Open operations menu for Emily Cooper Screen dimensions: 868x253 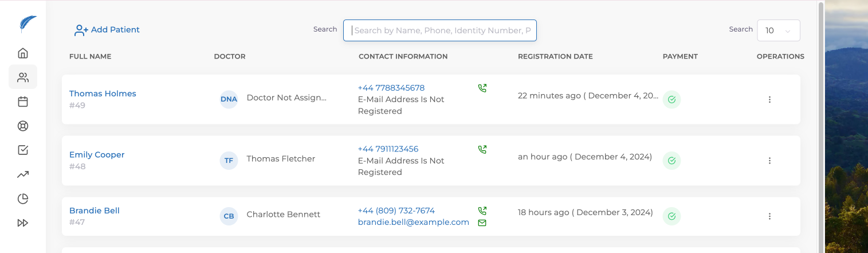pos(769,161)
